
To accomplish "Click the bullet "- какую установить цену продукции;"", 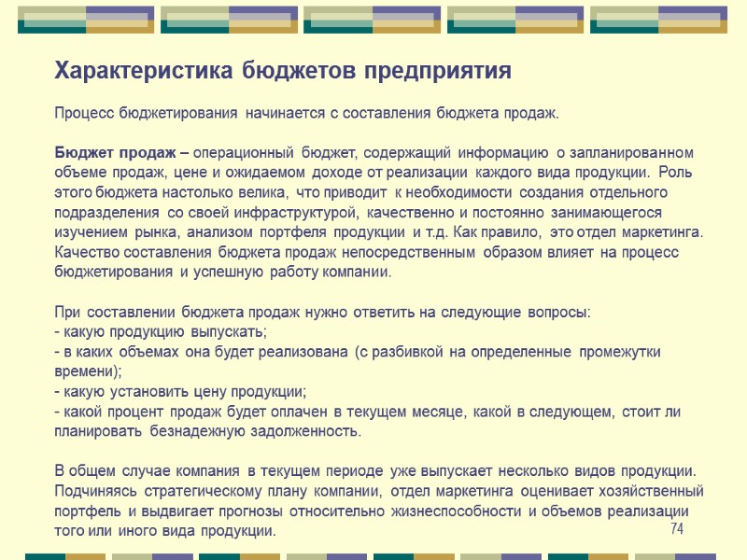I will (180, 392).
